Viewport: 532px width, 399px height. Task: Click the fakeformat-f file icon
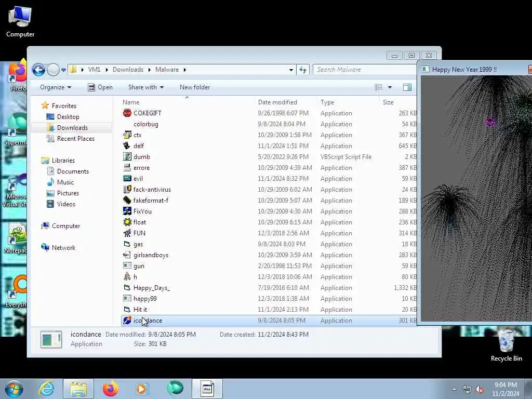pyautogui.click(x=127, y=201)
